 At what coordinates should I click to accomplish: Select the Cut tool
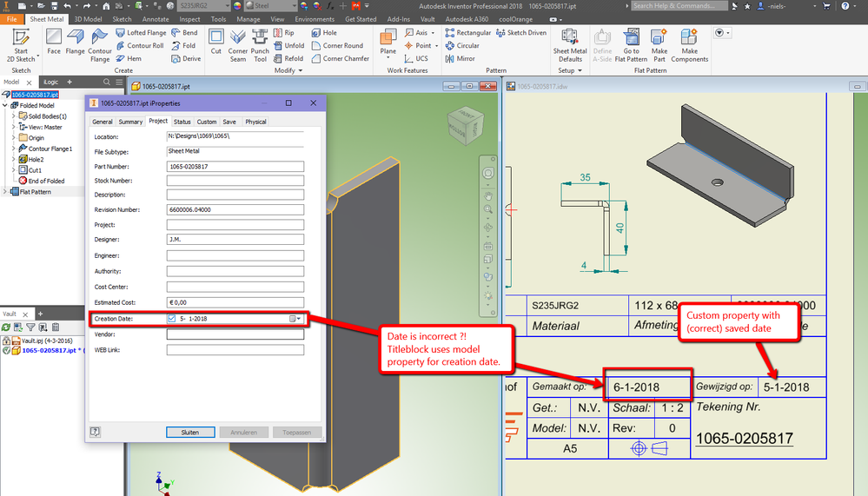click(x=215, y=42)
